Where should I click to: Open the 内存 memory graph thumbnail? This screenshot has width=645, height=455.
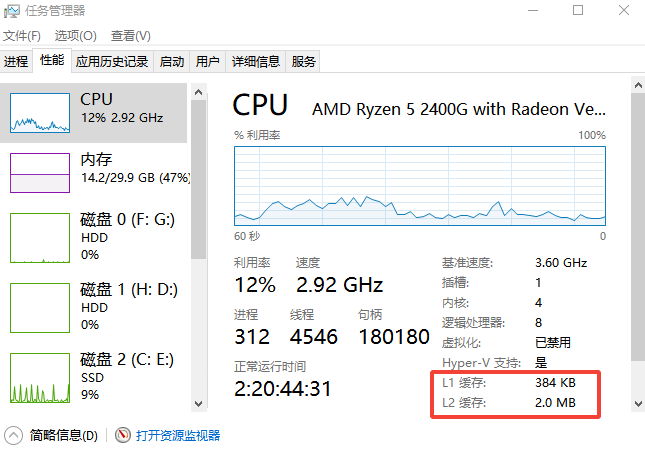pos(40,173)
